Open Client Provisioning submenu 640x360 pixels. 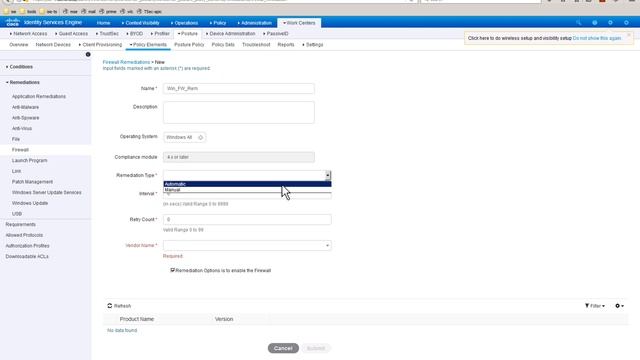coord(100,44)
